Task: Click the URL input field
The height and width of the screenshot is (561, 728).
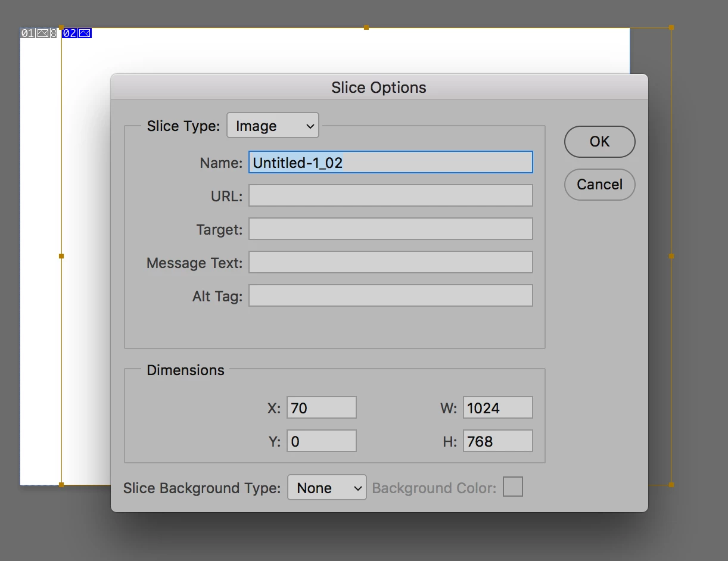Action: 390,195
